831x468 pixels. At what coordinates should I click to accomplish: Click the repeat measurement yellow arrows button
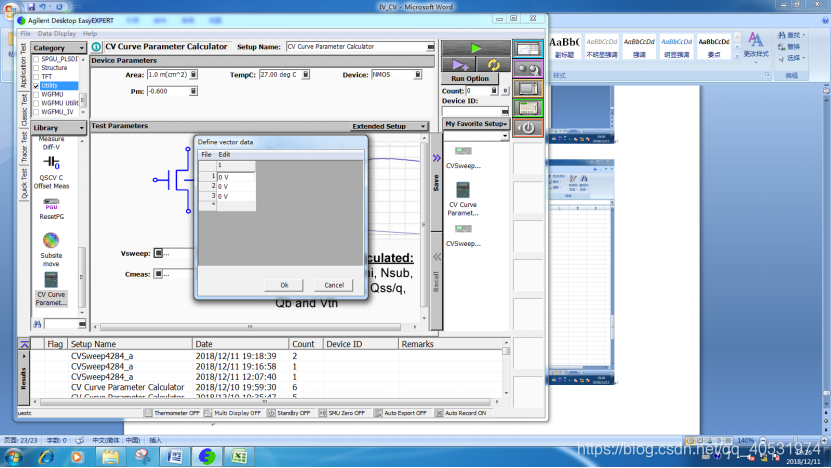493,65
